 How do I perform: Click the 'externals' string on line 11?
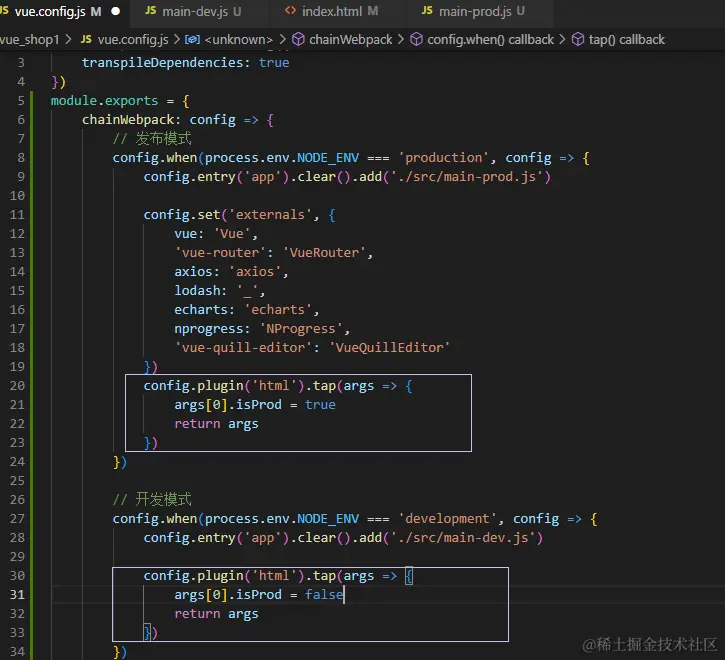270,215
